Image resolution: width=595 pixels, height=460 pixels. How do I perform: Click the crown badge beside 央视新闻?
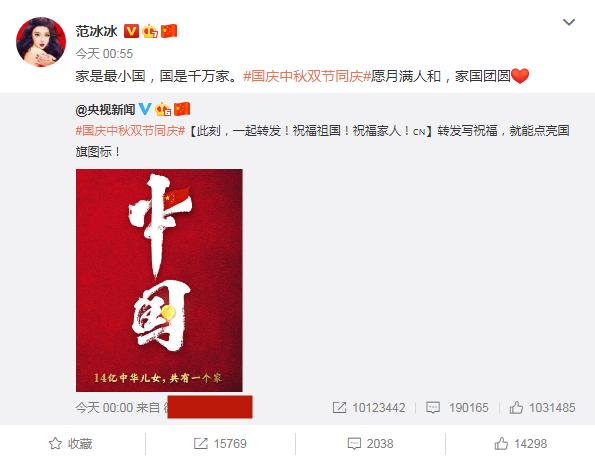[x=163, y=109]
